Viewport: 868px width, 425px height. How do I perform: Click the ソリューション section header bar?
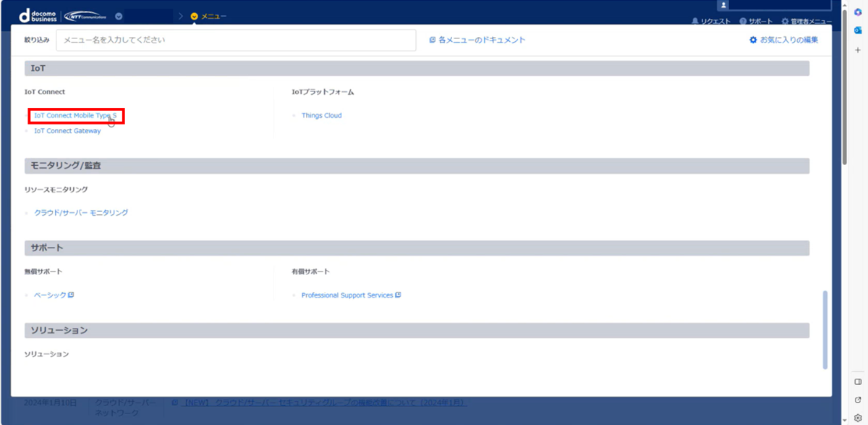coord(417,330)
